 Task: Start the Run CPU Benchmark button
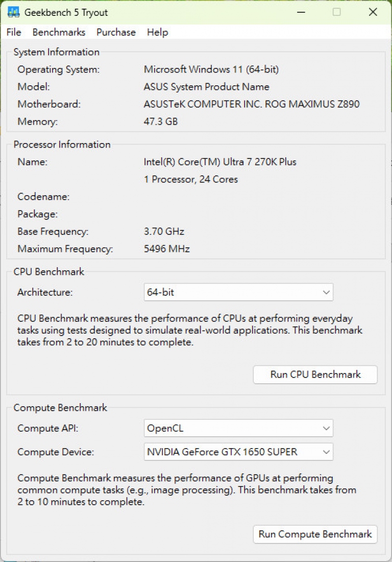tap(315, 374)
